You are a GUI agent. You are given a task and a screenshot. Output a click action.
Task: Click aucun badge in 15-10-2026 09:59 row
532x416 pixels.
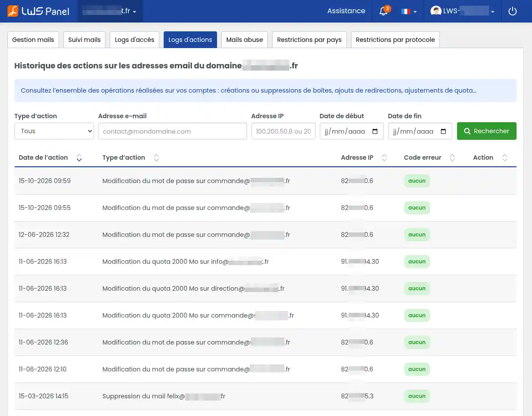click(x=417, y=181)
